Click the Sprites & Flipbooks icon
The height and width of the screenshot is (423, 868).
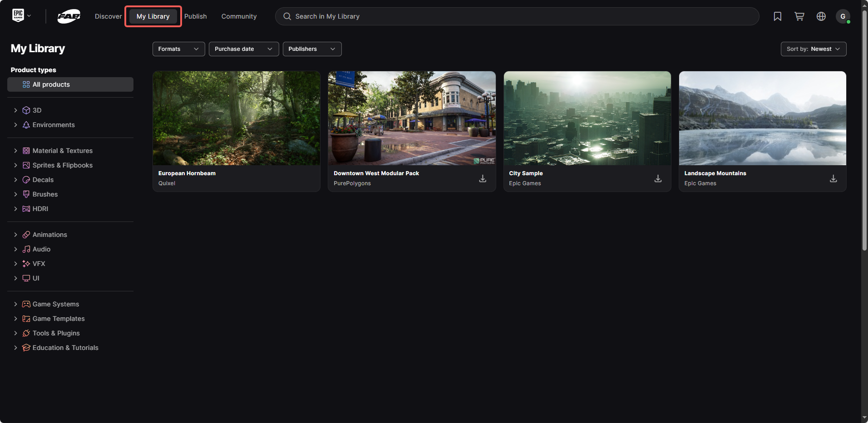pos(26,165)
